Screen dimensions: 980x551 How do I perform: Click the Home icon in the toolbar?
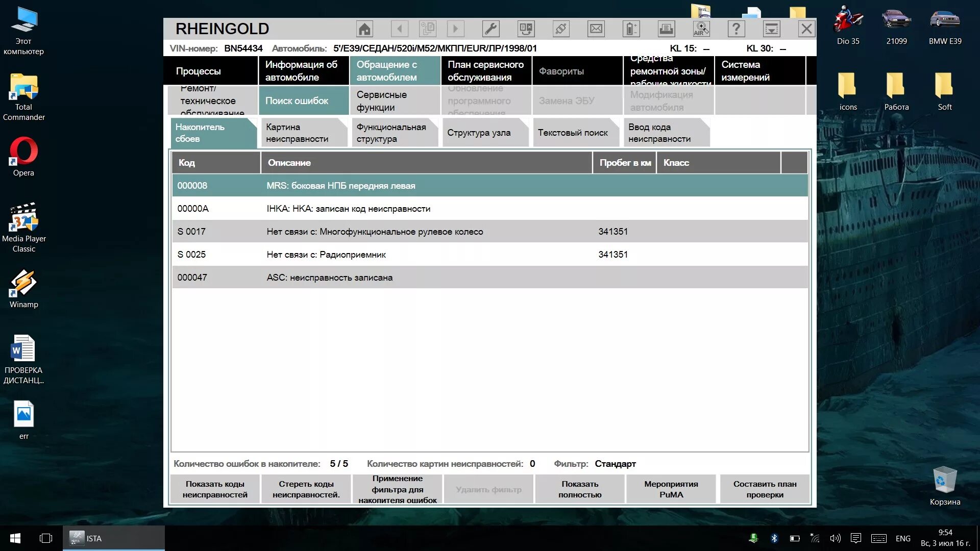[x=364, y=29]
